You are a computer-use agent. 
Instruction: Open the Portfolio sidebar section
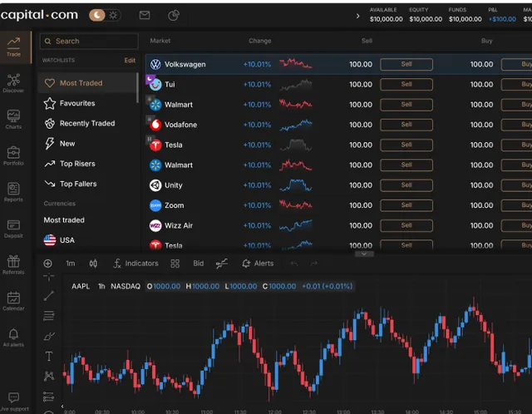point(13,155)
